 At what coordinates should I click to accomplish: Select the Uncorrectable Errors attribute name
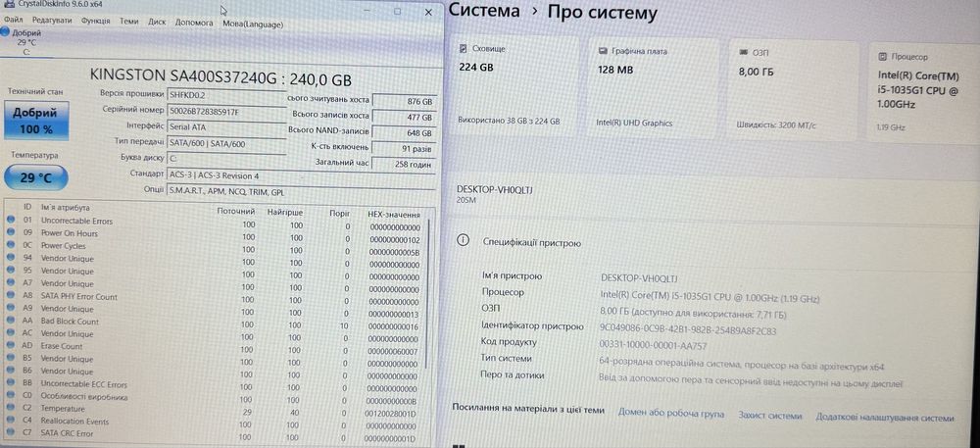click(76, 222)
